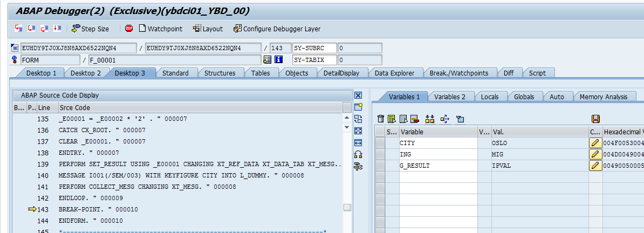Click the tool services icon below swap
Image resolution: width=644 pixels, height=233 pixels.
[x=358, y=167]
